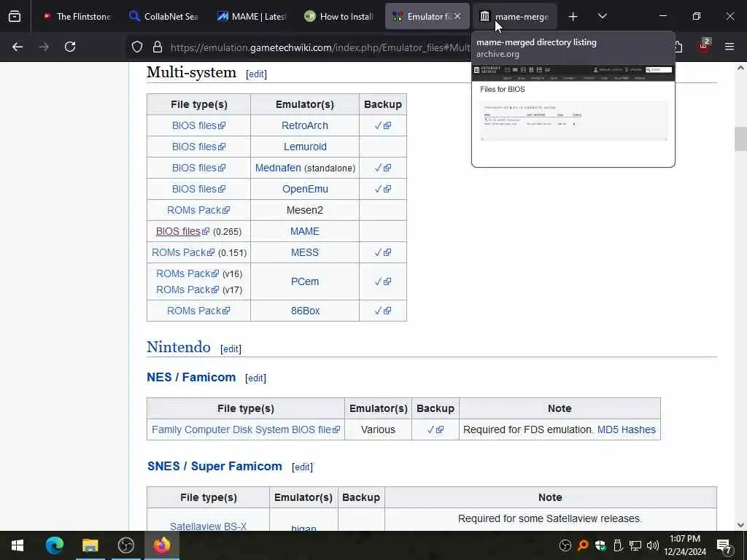
Task: Open the OpenEmu emulator link
Action: [x=306, y=189]
